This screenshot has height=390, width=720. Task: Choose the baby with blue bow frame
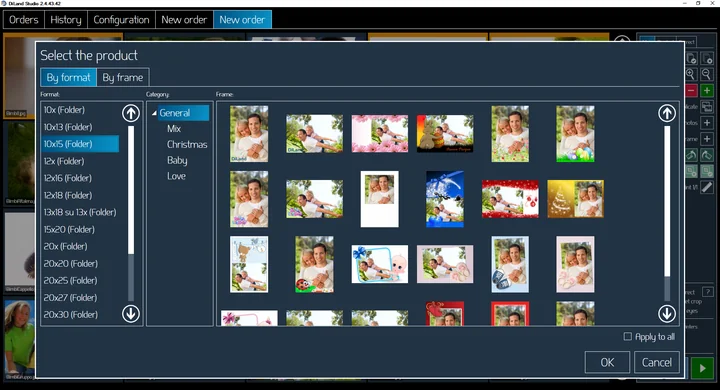(x=380, y=264)
